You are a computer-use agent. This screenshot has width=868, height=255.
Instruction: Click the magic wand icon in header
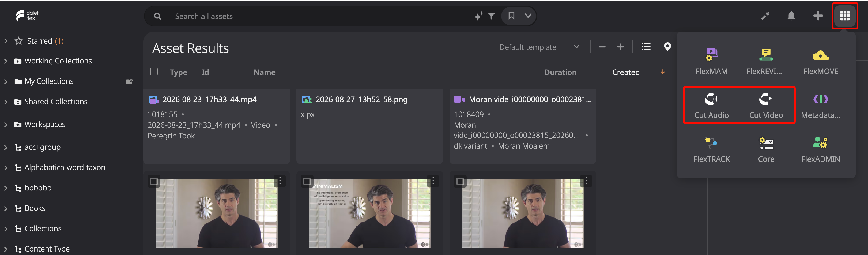765,16
